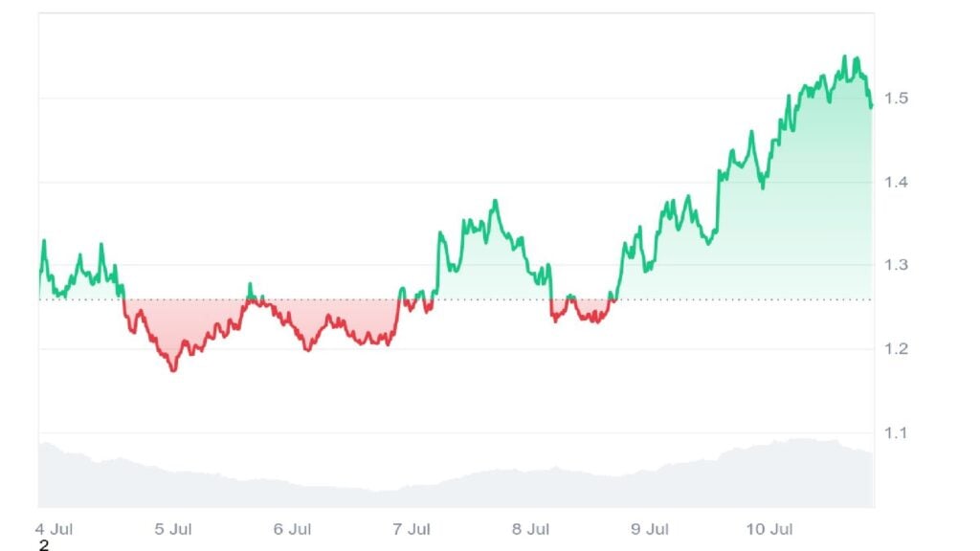Click the end of the green price line

pos(871,106)
